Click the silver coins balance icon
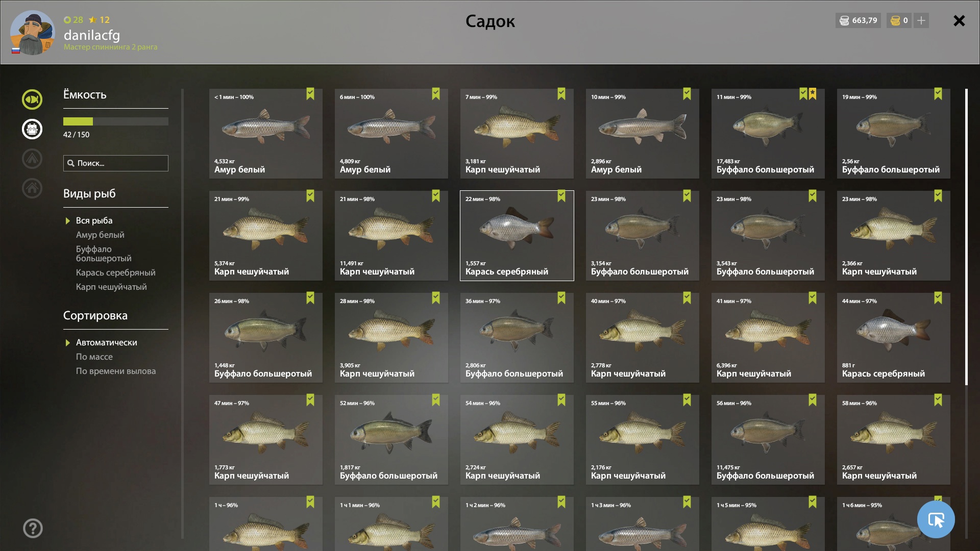This screenshot has height=551, width=980. click(x=844, y=20)
